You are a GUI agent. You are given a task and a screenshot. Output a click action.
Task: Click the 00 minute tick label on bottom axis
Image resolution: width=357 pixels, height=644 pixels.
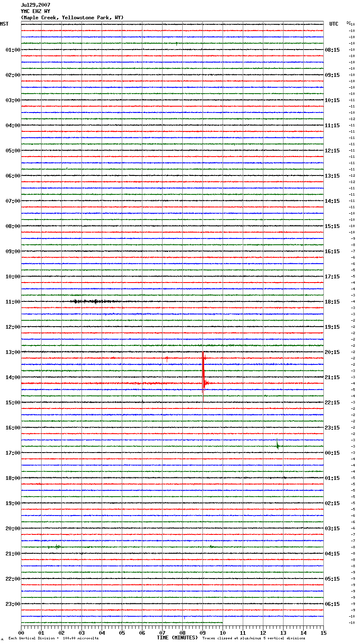(x=21, y=633)
